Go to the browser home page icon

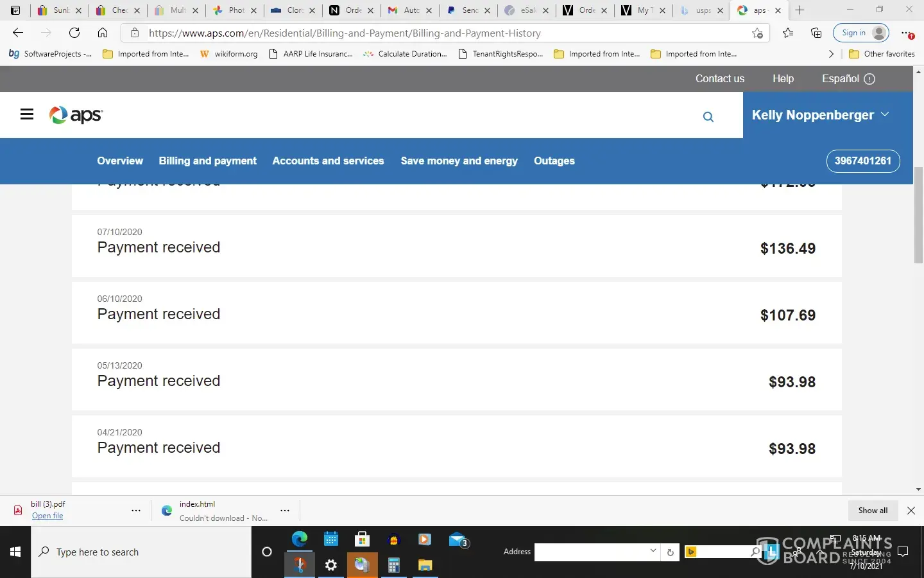click(103, 33)
